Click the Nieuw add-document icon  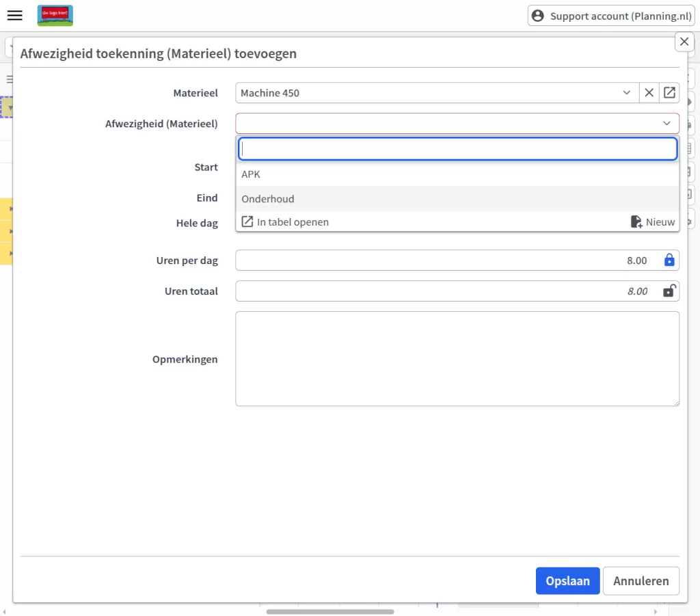point(636,222)
